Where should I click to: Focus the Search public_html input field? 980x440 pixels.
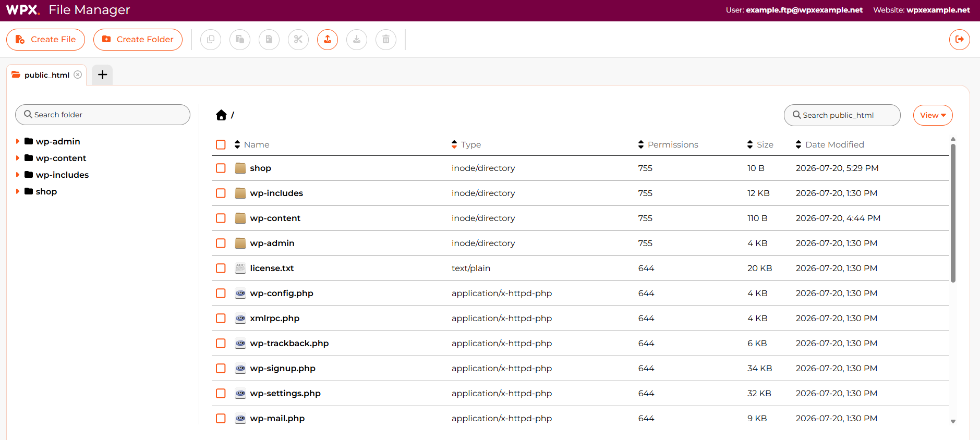pyautogui.click(x=842, y=115)
